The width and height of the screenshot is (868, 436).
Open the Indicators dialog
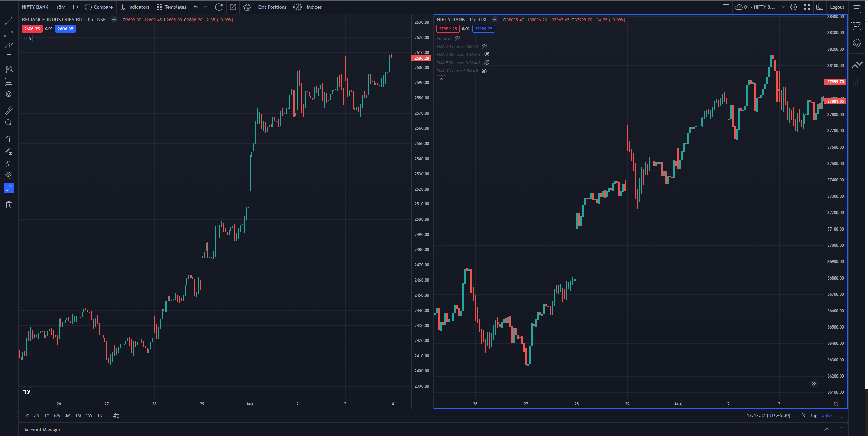(135, 7)
